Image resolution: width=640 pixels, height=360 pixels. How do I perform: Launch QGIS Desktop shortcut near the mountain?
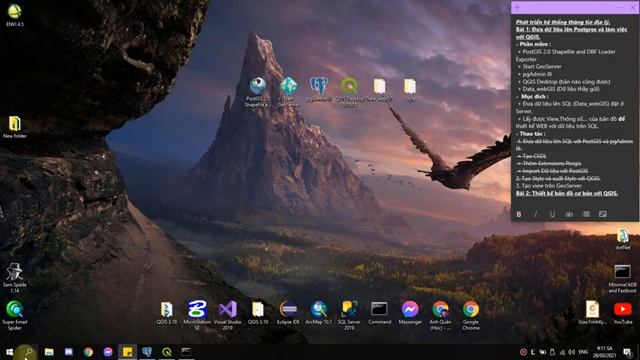coord(349,92)
